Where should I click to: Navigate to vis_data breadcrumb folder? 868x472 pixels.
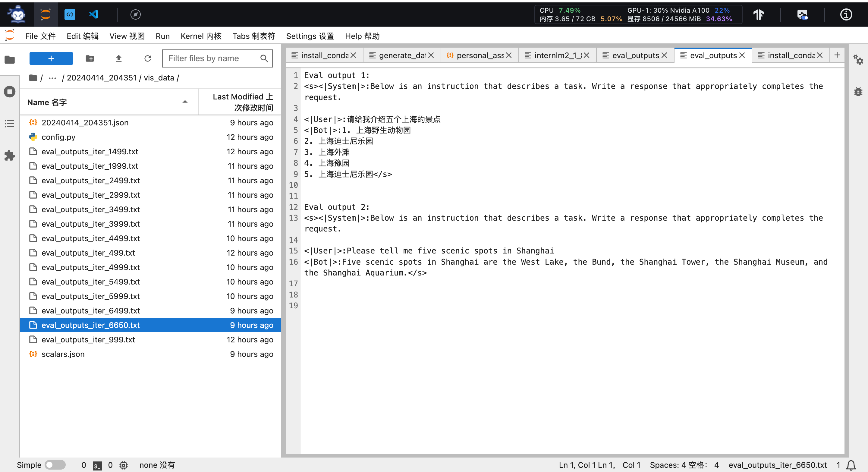tap(159, 78)
